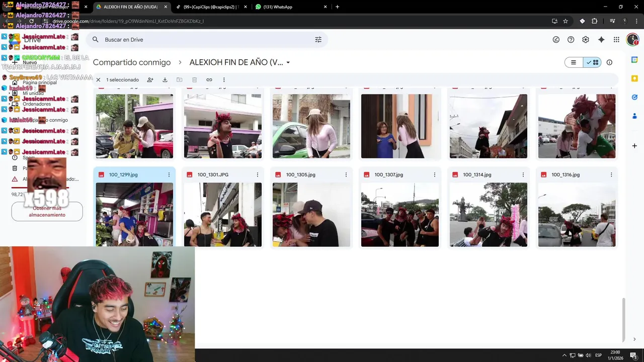
Task: Click Obtener más almacenamiento button
Action: [x=47, y=212]
